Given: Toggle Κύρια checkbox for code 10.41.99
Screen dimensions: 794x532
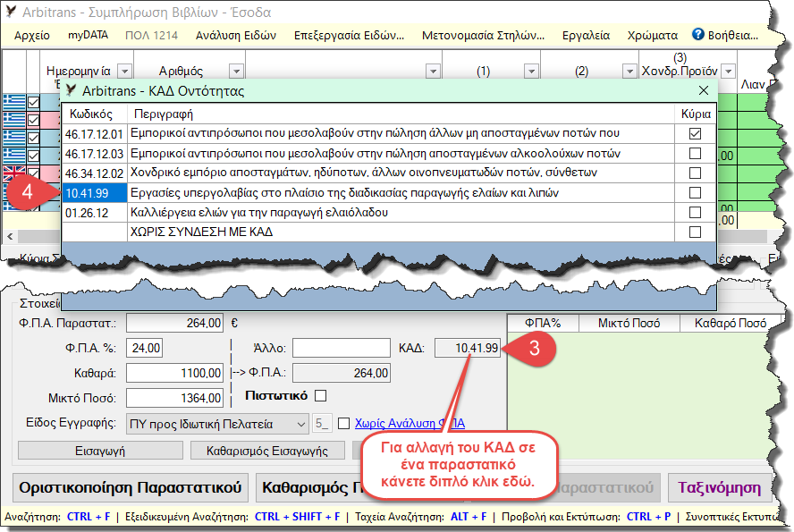Looking at the screenshot, I should (x=696, y=193).
